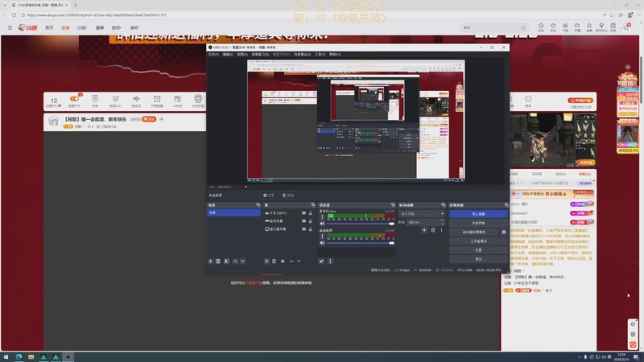The height and width of the screenshot is (362, 644).
Task: Open the Docks menu in OBS
Action: (260, 54)
